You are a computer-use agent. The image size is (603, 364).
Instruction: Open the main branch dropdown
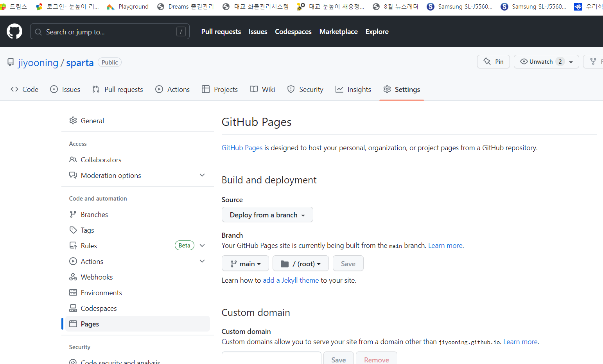(x=245, y=264)
